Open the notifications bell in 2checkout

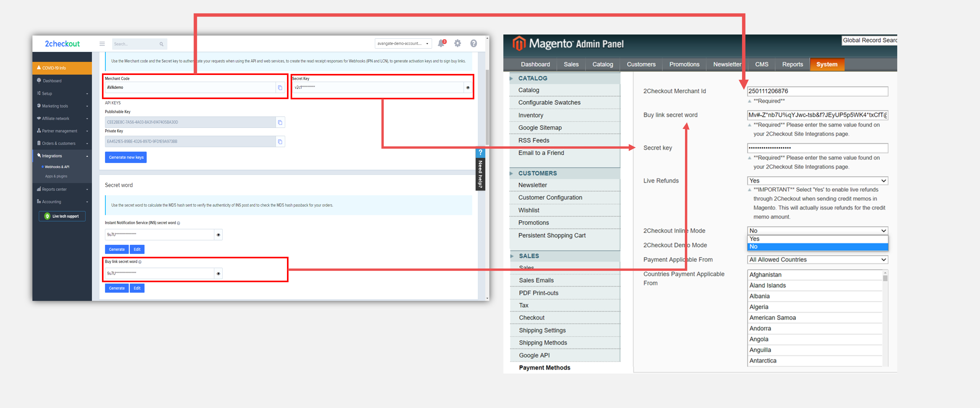[x=441, y=43]
